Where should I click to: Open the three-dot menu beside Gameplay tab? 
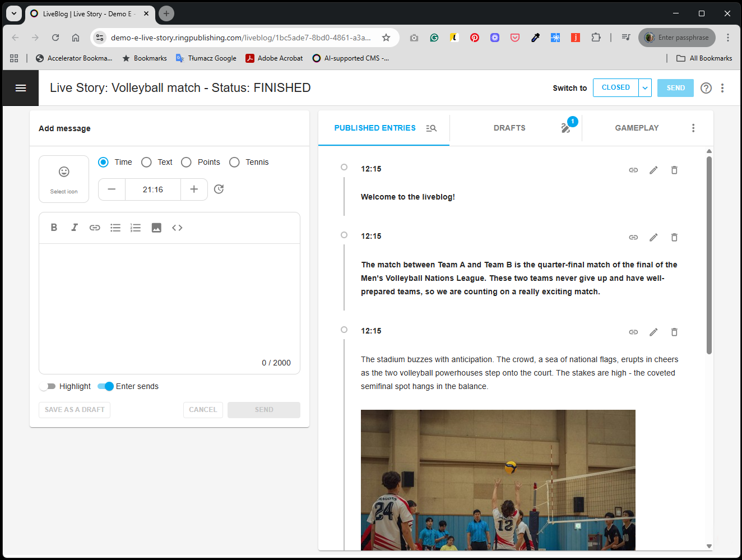(x=693, y=128)
